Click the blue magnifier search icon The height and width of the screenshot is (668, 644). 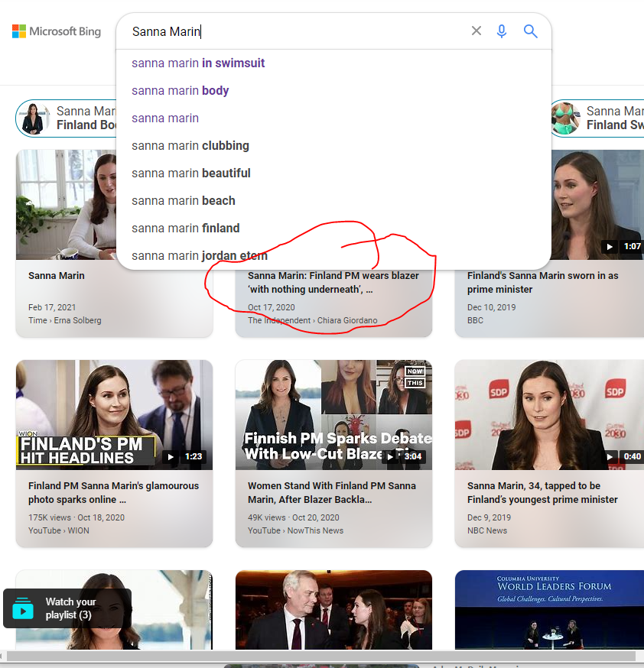(530, 31)
